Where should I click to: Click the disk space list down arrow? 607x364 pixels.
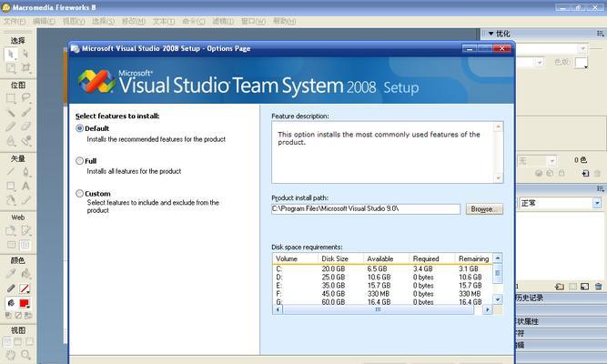click(x=498, y=299)
